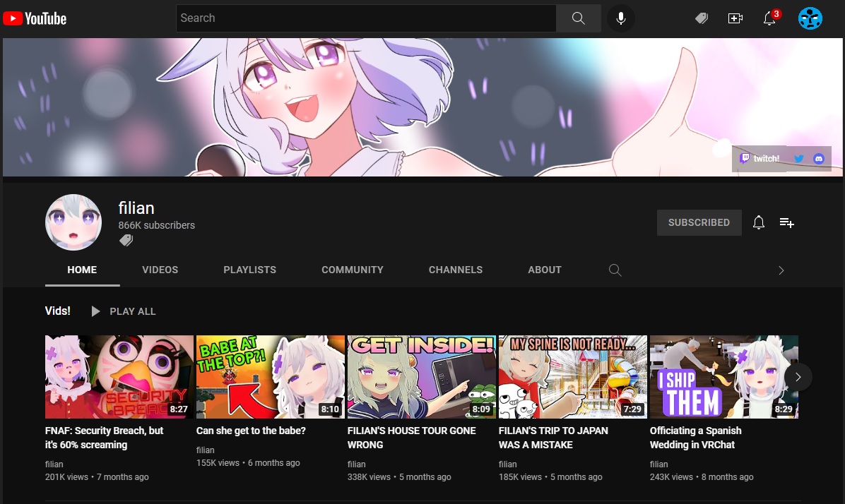Open the GET INSIDE! video thumbnail
This screenshot has width=845, height=504.
(421, 377)
